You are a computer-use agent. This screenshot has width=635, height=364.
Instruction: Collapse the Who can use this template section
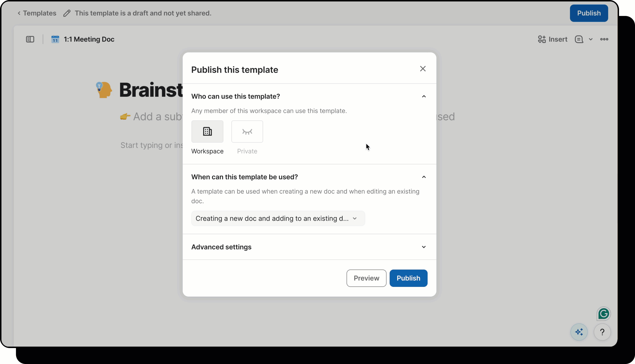click(424, 96)
